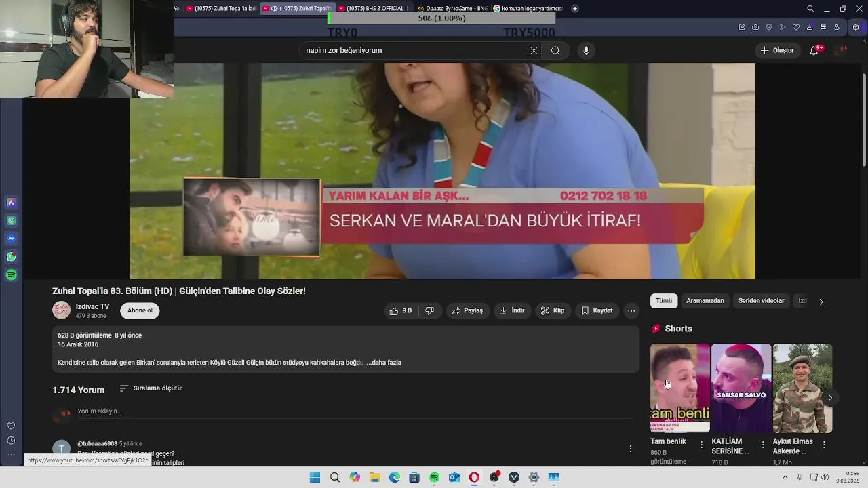Dislike the video with thumbs down

pyautogui.click(x=429, y=311)
